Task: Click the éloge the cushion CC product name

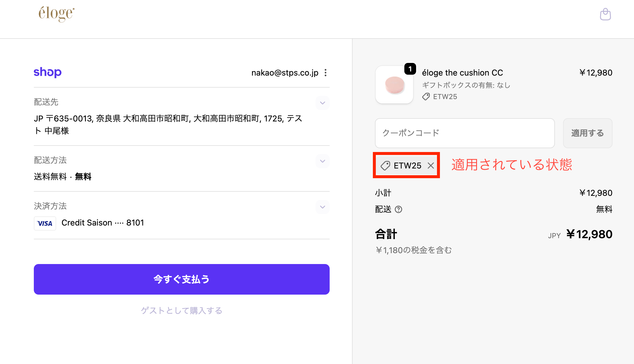Action: (462, 73)
